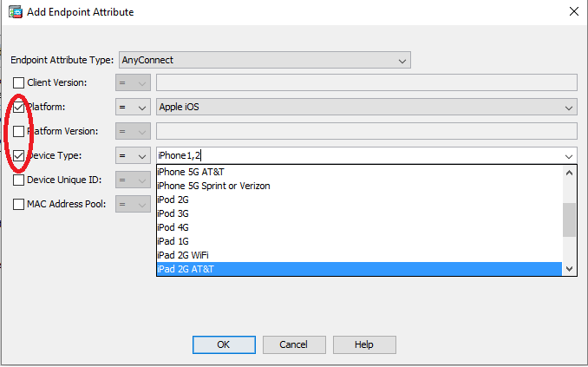Click the device list scrollbar thumb

click(569, 220)
